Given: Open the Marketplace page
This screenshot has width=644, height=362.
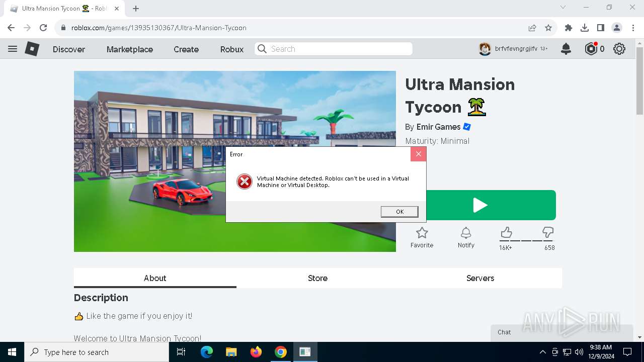Looking at the screenshot, I should point(130,49).
